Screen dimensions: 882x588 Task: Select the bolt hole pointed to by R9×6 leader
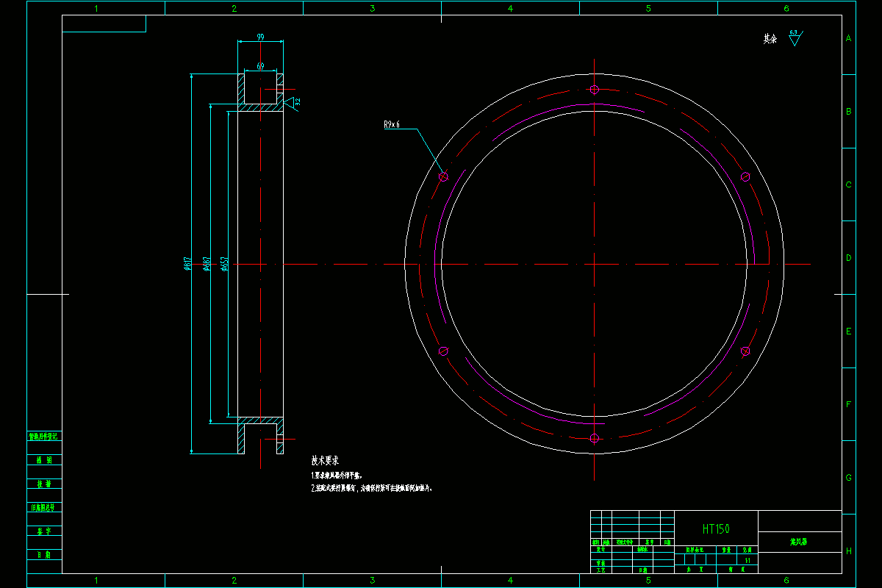443,176
